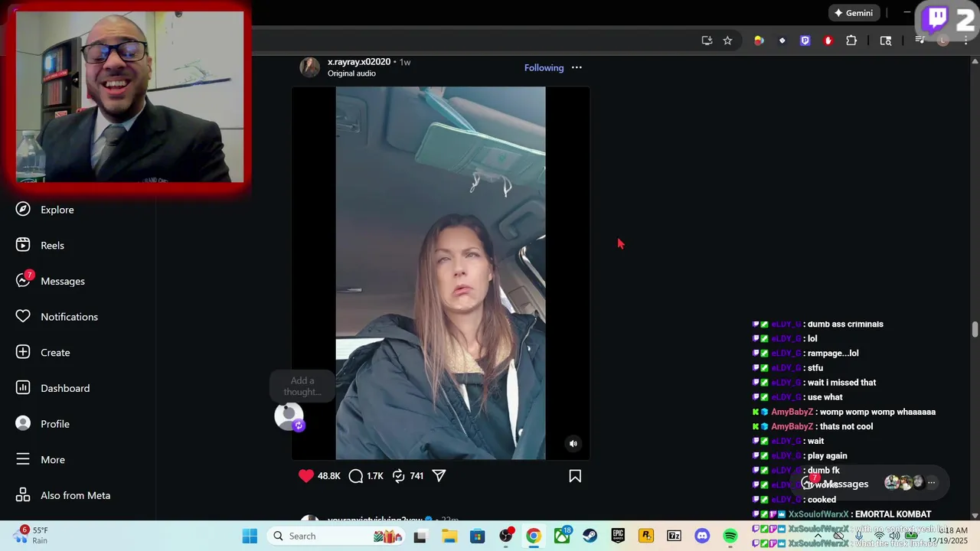Open Task View on the taskbar
The height and width of the screenshot is (551, 980).
click(420, 536)
